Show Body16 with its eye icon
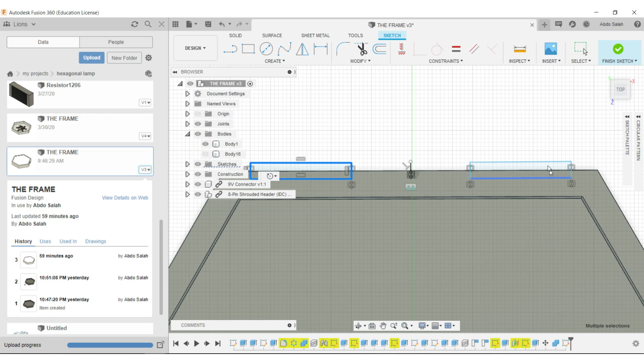644x362 pixels. pyautogui.click(x=205, y=154)
